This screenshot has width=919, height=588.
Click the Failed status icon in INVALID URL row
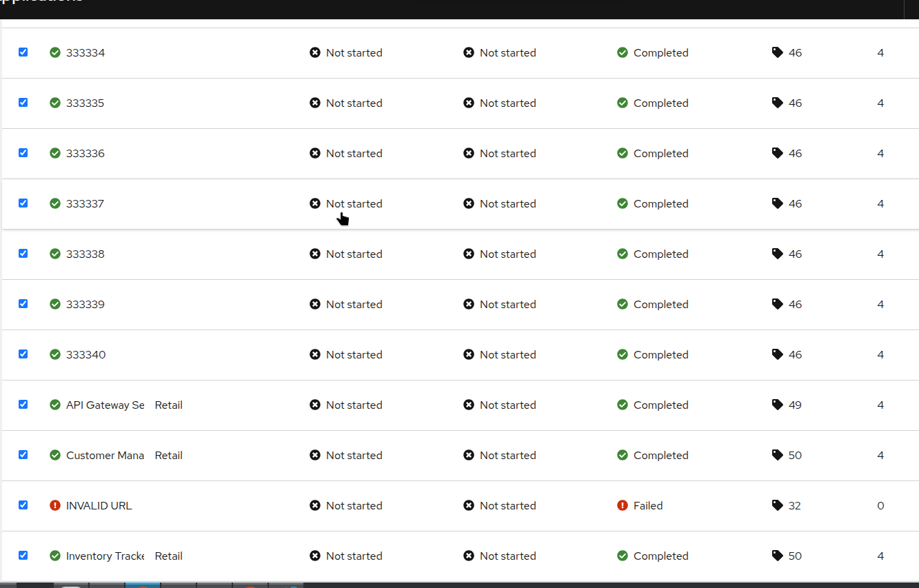[623, 505]
